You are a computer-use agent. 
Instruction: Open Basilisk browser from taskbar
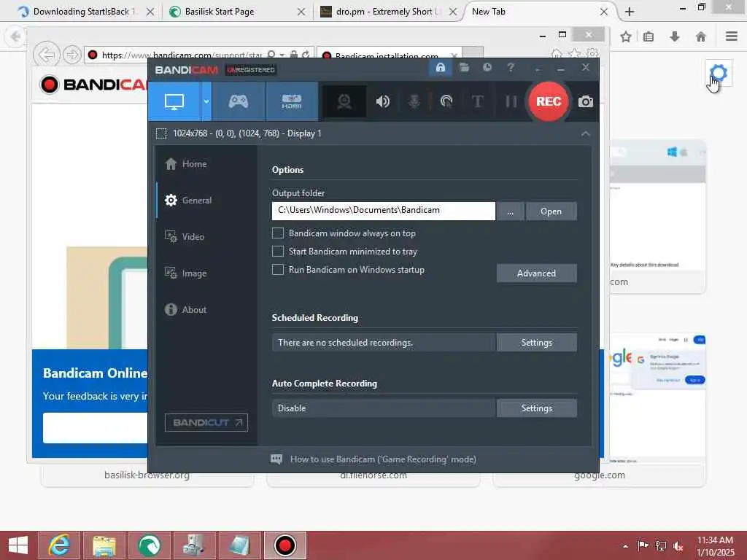click(150, 545)
